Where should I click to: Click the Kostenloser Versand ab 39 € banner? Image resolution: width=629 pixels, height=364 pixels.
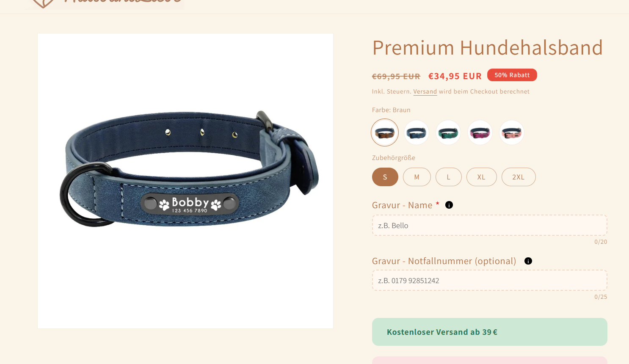[490, 332]
